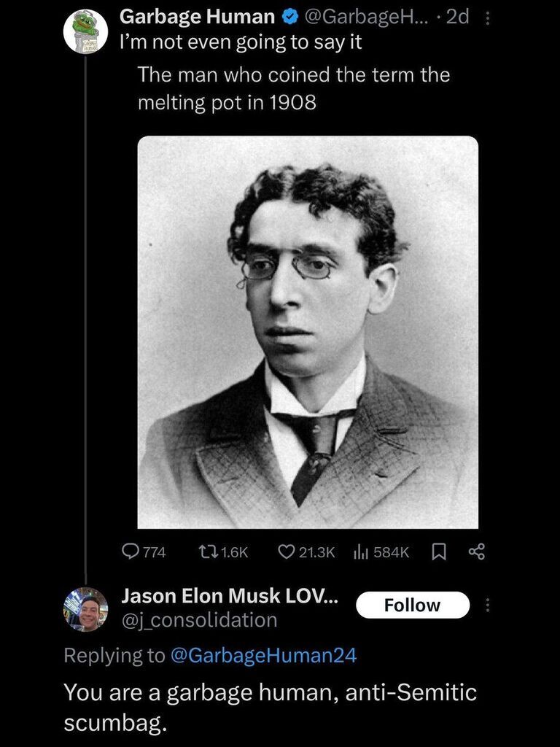Screen dimensions: 560x747
Task: Follow the @j_consolidation account
Action: 413,605
